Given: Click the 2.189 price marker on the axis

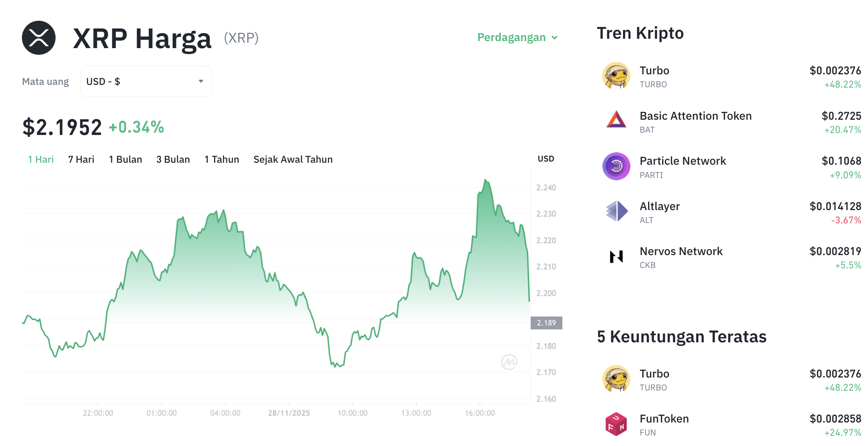Looking at the screenshot, I should coord(546,323).
